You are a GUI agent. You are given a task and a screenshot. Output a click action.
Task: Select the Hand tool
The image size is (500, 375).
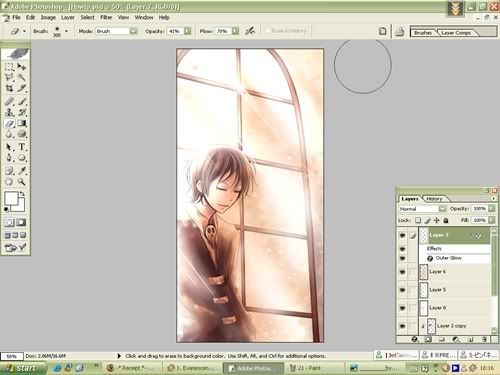(9, 182)
